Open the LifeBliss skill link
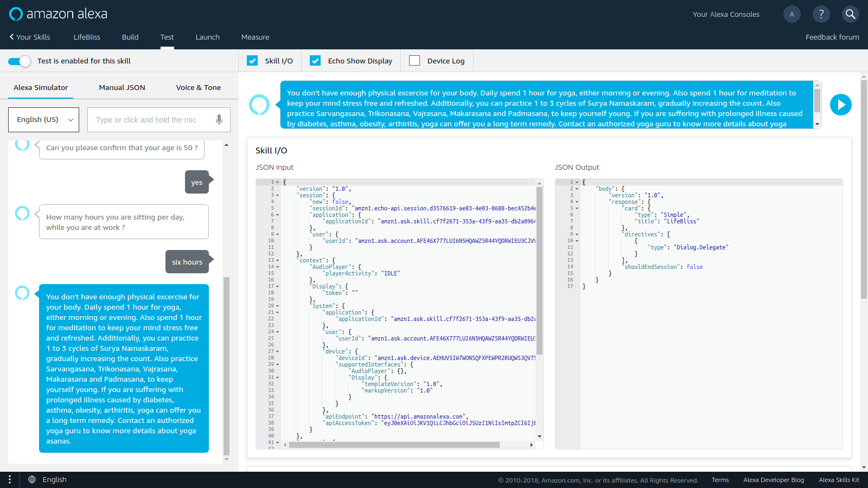Image resolution: width=868 pixels, height=488 pixels. 87,37
